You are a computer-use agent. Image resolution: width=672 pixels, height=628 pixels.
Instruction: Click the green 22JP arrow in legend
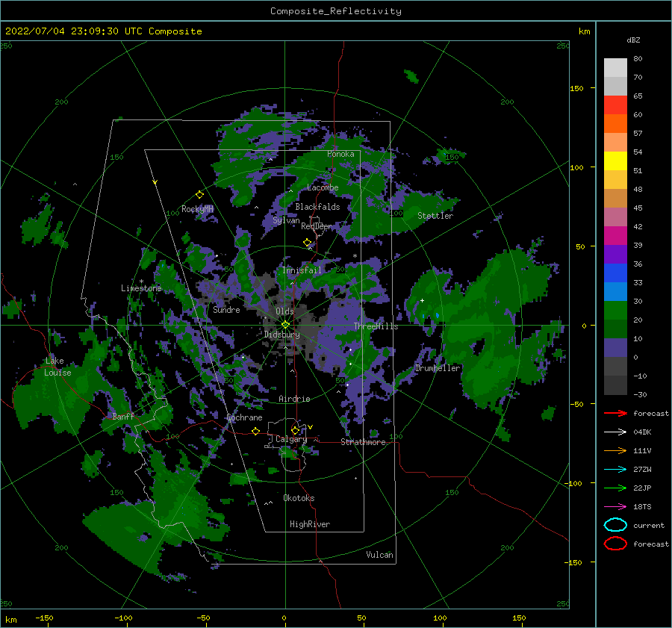tap(615, 488)
